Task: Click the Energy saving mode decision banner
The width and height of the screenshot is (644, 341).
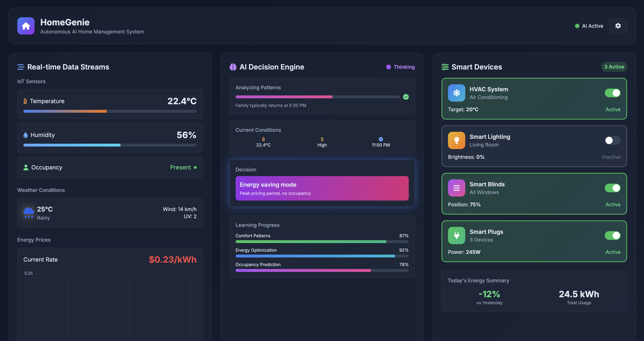Action: tap(322, 188)
